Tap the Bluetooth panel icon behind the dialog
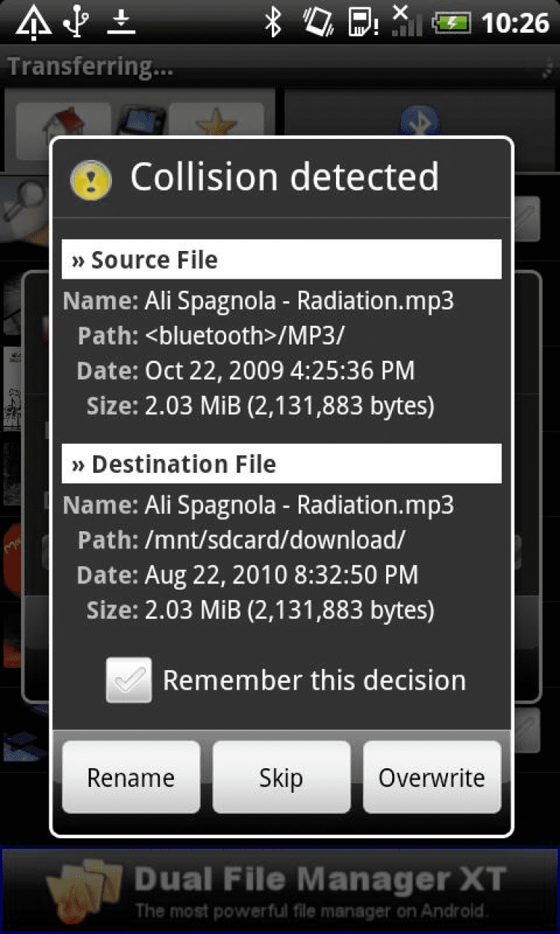Image resolution: width=560 pixels, height=934 pixels. tap(419, 120)
